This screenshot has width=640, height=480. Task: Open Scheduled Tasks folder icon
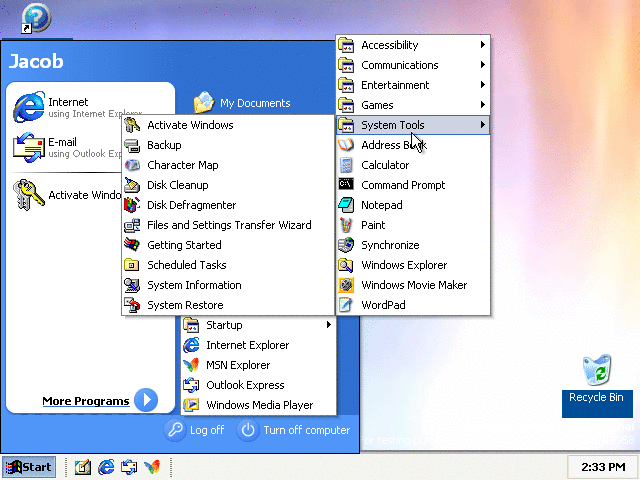132,265
